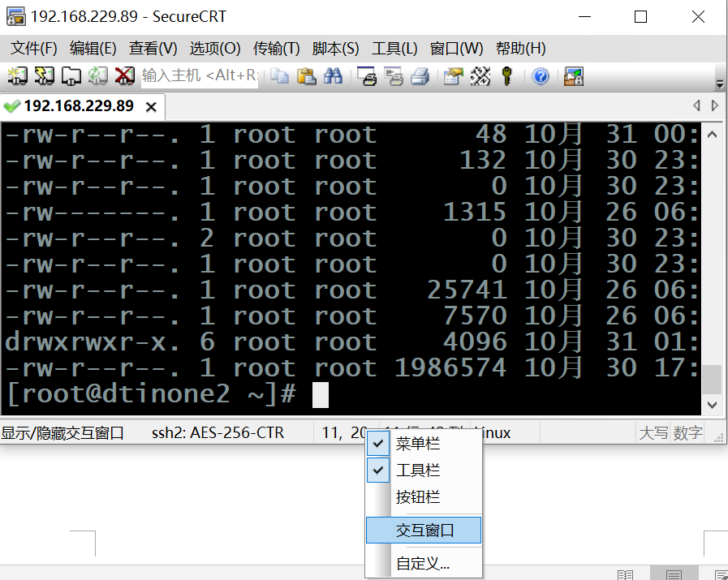
Task: Open public key tool (key icon)
Action: [507, 76]
